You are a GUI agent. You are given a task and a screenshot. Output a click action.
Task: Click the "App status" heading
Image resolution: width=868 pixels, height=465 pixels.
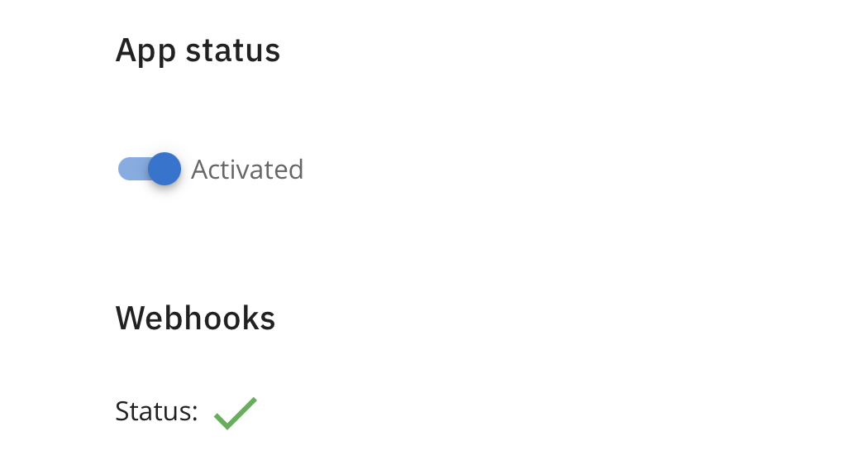pos(198,50)
